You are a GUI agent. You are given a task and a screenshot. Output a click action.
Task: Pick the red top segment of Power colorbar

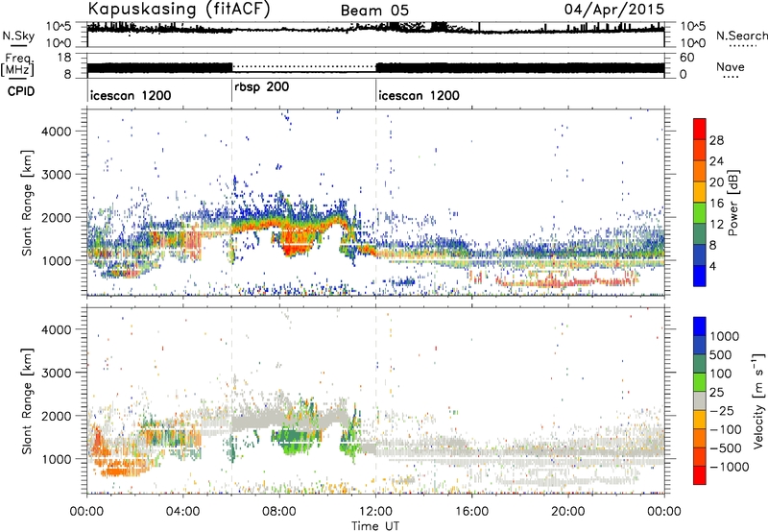[700, 129]
